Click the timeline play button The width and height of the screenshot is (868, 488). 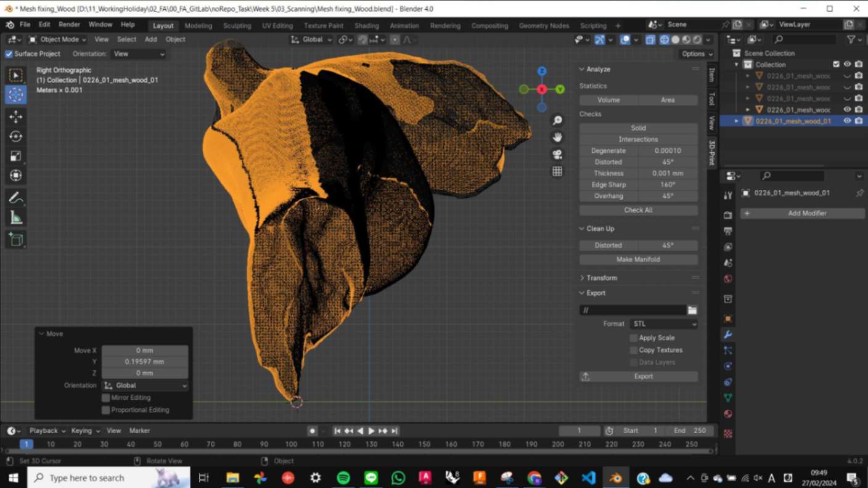372,431
